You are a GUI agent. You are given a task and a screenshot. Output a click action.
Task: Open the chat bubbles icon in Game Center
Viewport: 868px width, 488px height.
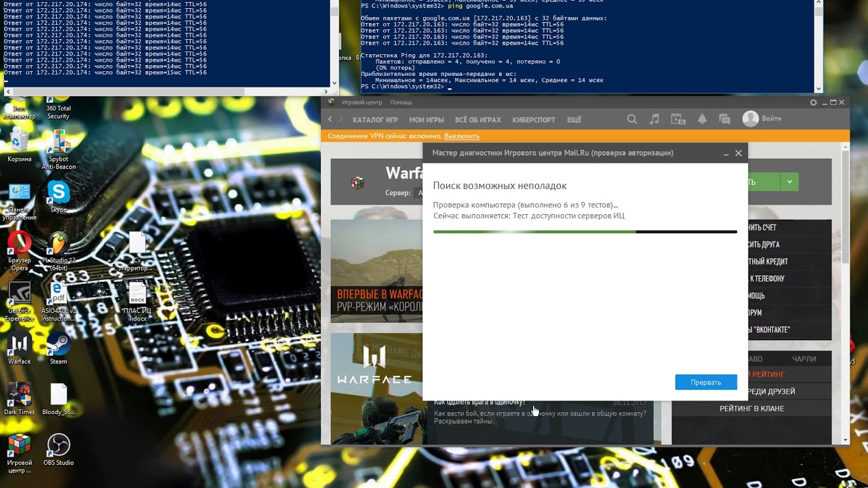click(724, 119)
